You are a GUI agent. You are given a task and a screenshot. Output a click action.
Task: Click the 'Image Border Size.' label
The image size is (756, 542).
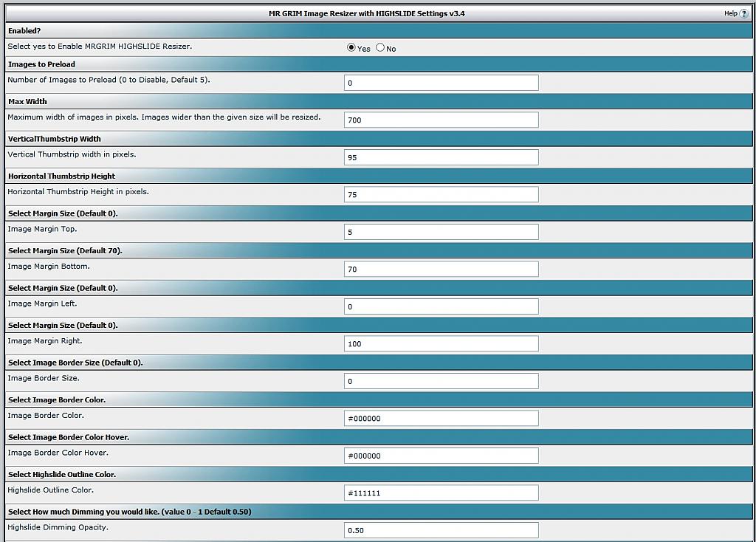tap(44, 378)
